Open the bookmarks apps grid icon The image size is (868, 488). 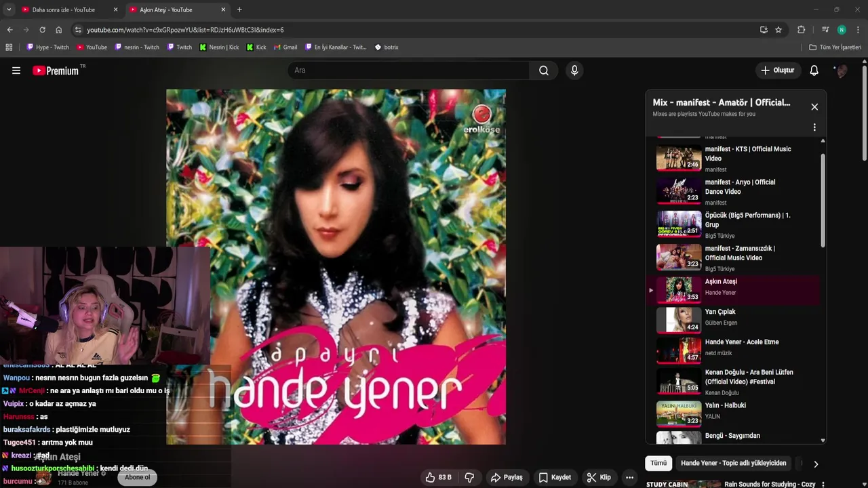click(x=9, y=47)
